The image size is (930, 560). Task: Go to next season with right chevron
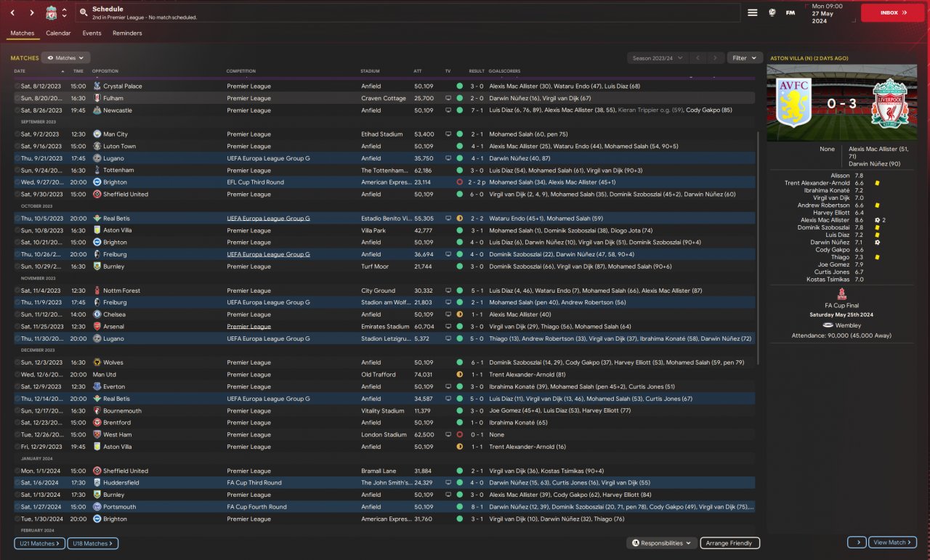coord(716,58)
